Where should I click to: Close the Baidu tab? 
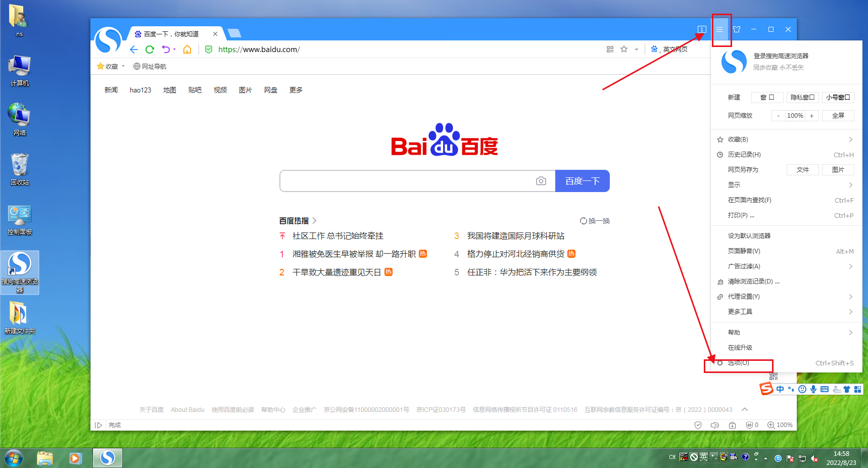pos(215,34)
